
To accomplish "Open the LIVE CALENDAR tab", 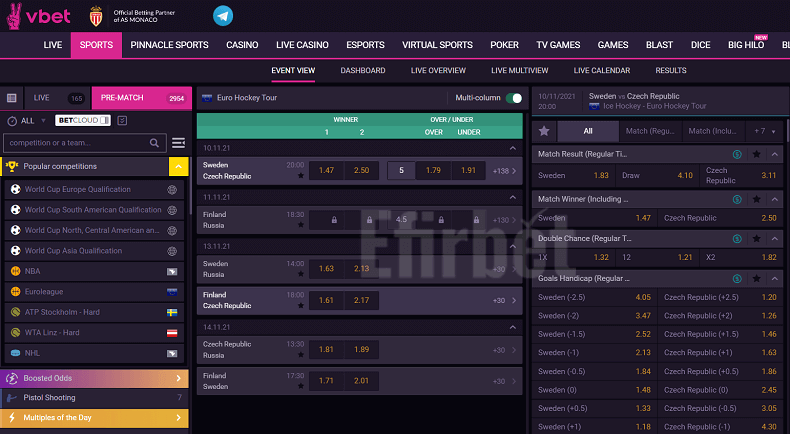I will coord(602,71).
